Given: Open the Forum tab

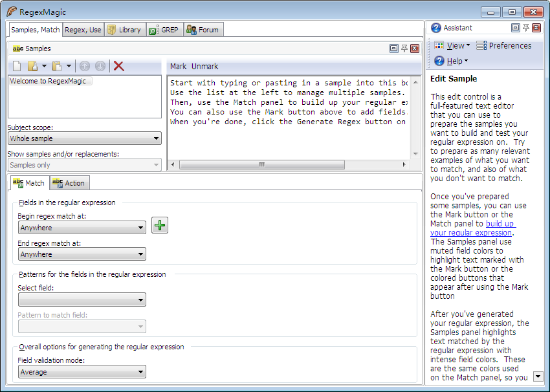Looking at the screenshot, I should 203,30.
